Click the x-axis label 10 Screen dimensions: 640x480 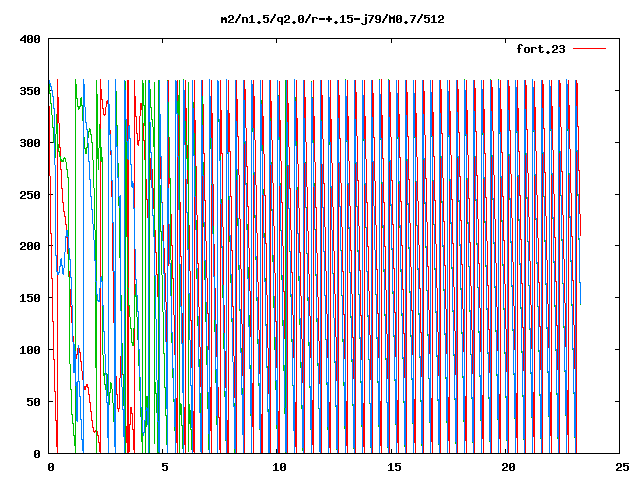279,467
